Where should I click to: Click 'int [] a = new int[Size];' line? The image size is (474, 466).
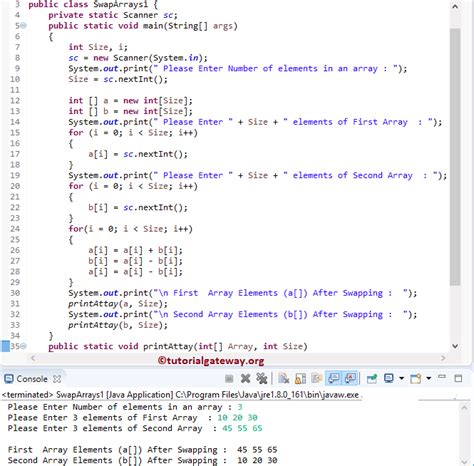[x=130, y=101]
